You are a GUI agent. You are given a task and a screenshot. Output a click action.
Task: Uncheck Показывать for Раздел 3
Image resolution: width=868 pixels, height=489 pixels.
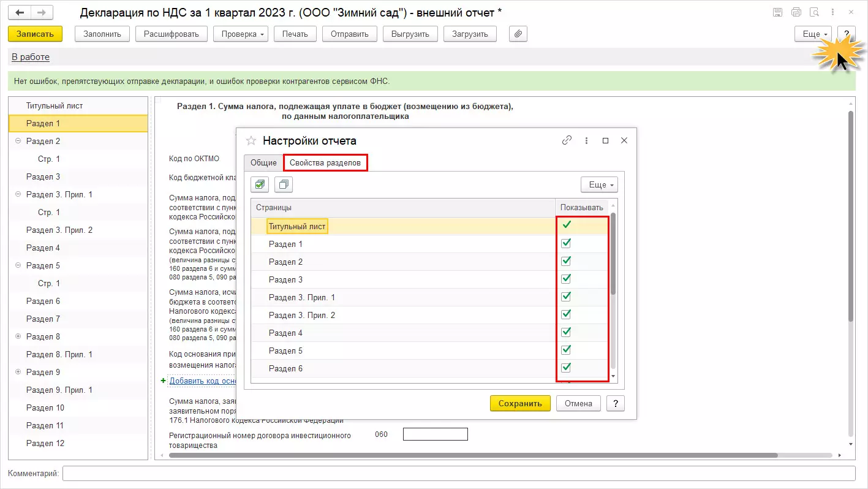point(567,279)
